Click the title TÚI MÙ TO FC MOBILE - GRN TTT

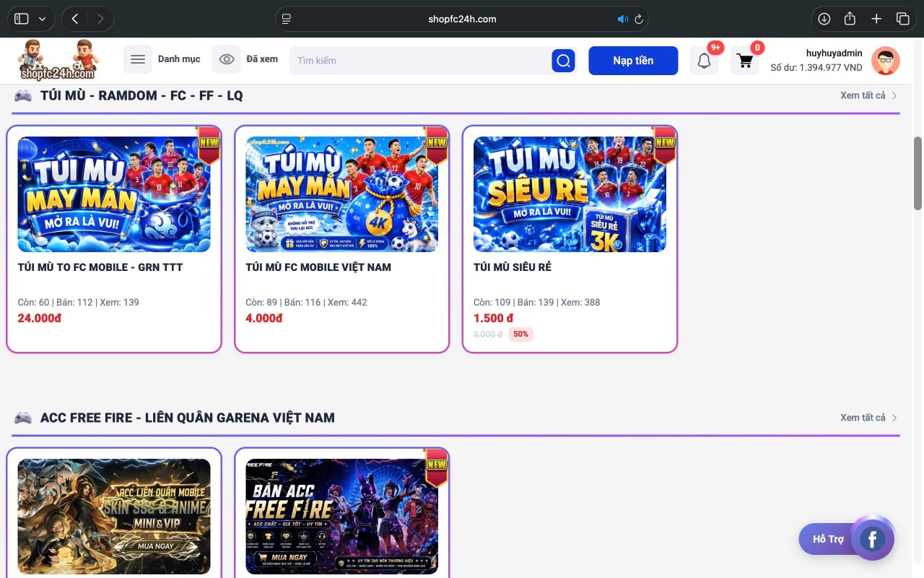click(x=100, y=267)
